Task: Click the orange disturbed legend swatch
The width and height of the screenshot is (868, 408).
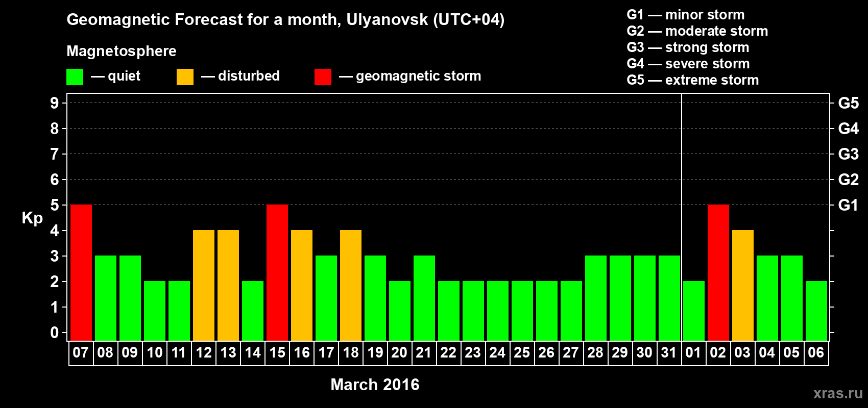Action: point(185,77)
